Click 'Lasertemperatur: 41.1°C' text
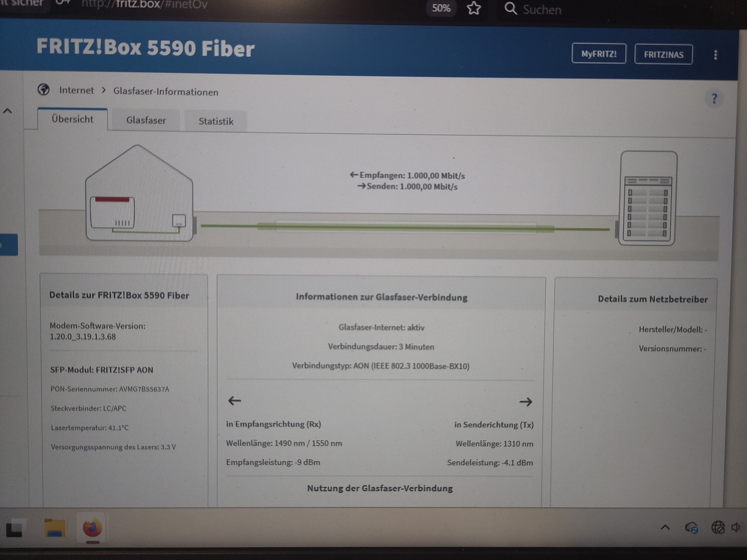The width and height of the screenshot is (747, 560). click(x=90, y=427)
